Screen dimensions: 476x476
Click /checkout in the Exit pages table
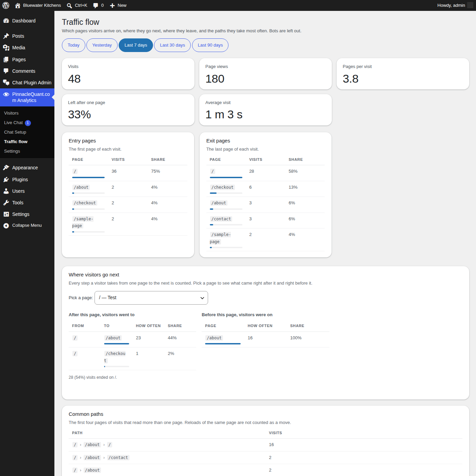click(x=223, y=187)
